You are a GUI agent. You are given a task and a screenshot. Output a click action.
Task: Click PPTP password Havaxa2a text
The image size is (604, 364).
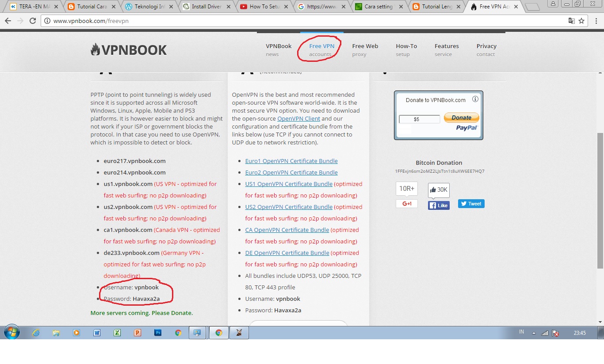click(x=146, y=299)
